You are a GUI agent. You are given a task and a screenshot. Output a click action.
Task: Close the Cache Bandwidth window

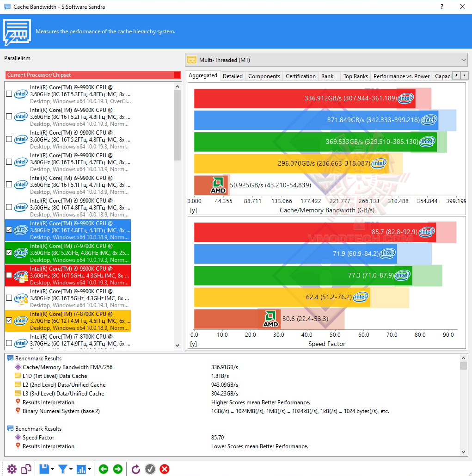tap(463, 6)
